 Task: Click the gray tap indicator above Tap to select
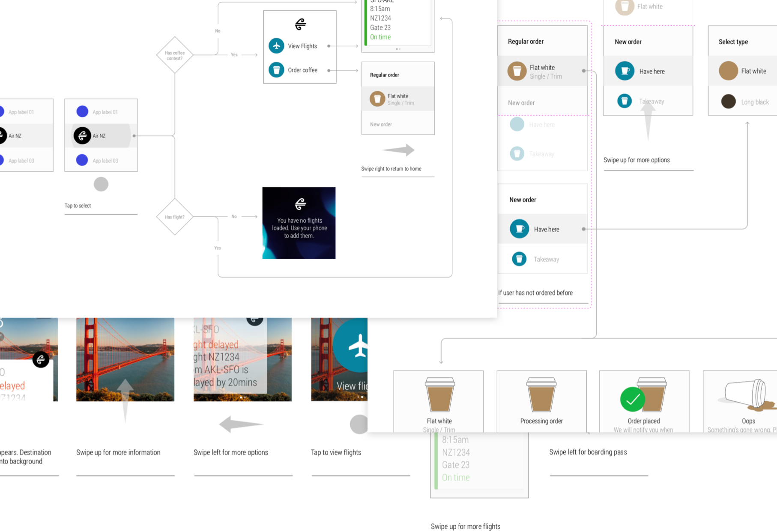(x=101, y=184)
